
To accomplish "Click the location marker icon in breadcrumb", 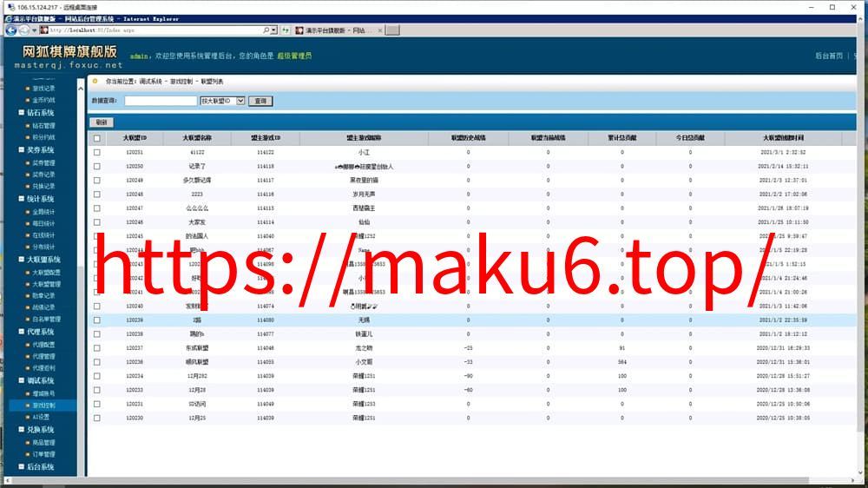I will click(95, 81).
